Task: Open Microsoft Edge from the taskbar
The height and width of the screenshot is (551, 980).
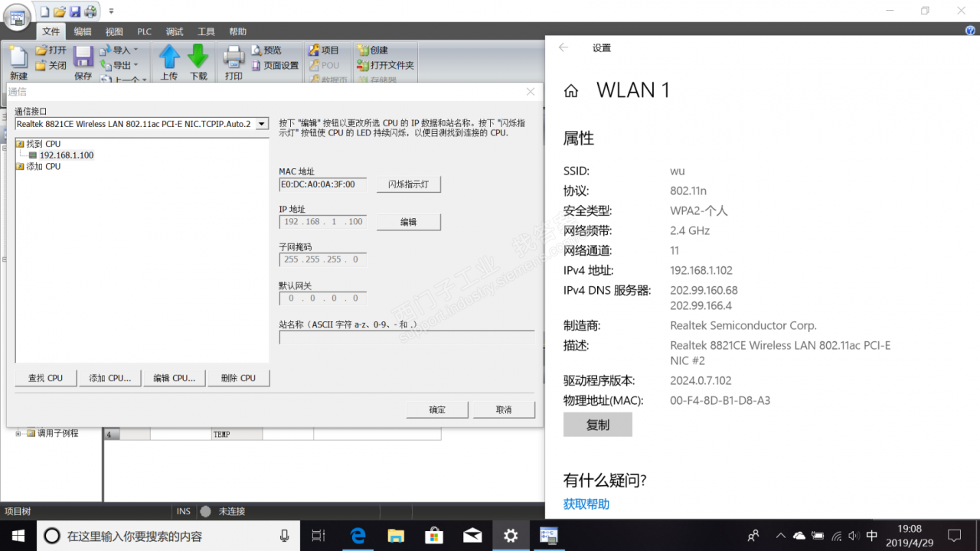Action: pos(358,536)
